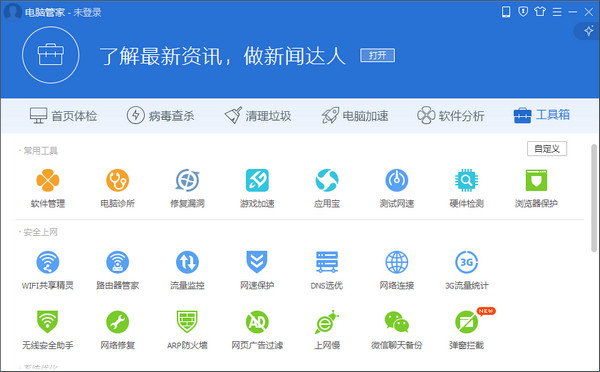The width and height of the screenshot is (600, 372).
Task: Click the vertical scrollbar thumb
Action: 594,198
